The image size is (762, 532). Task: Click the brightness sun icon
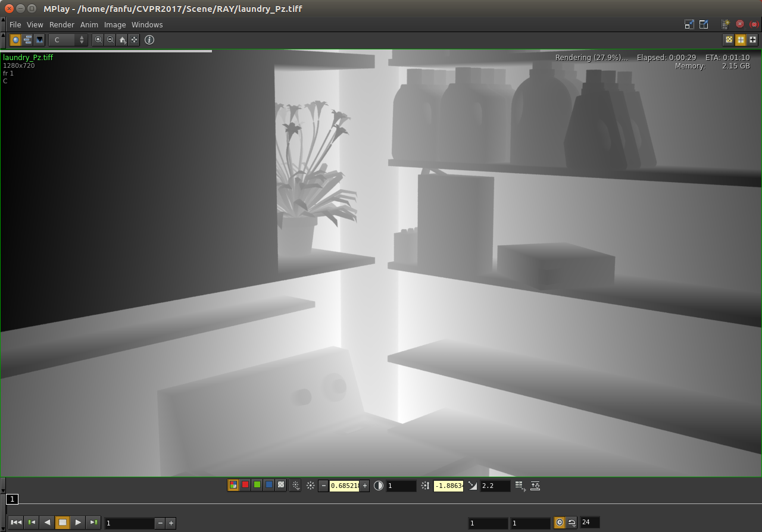tap(310, 486)
